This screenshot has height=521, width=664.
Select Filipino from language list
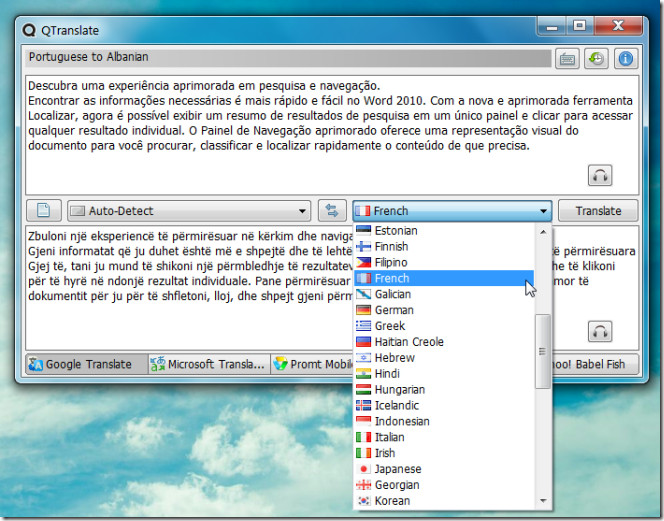coord(444,262)
